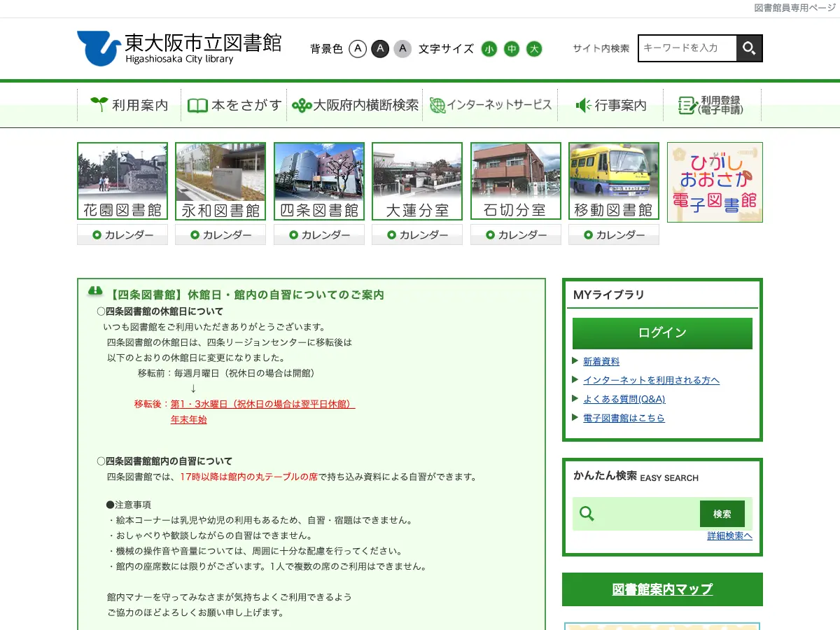The image size is (840, 630).
Task: Open calendar for 大蓮分室
Action: click(x=417, y=234)
